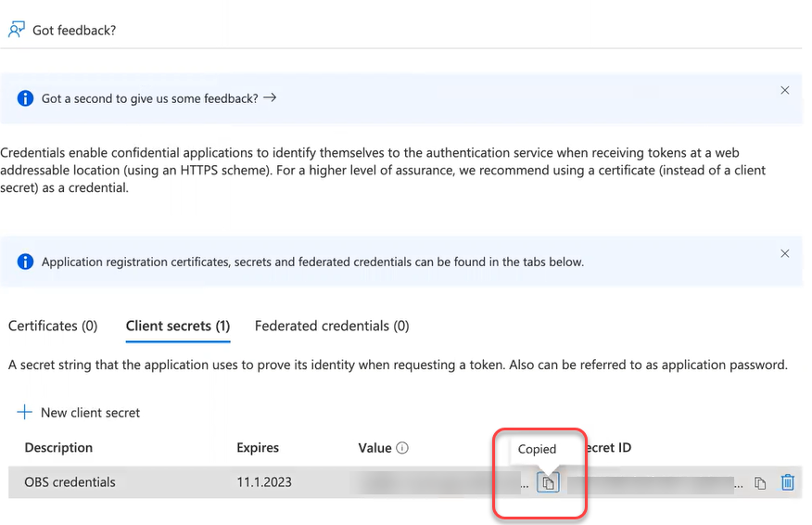Open the 'Got a second to give us some feedback?' link
Screen dimensions: 812x525
[x=159, y=98]
